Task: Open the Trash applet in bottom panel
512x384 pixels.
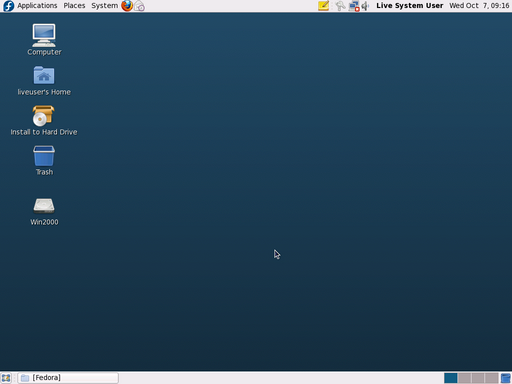Action: pos(506,378)
